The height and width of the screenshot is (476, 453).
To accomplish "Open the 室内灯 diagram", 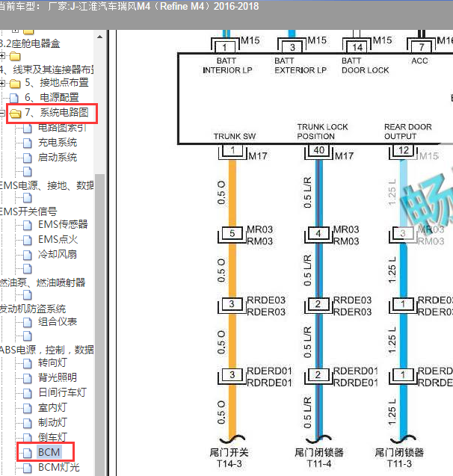I will coord(52,407).
